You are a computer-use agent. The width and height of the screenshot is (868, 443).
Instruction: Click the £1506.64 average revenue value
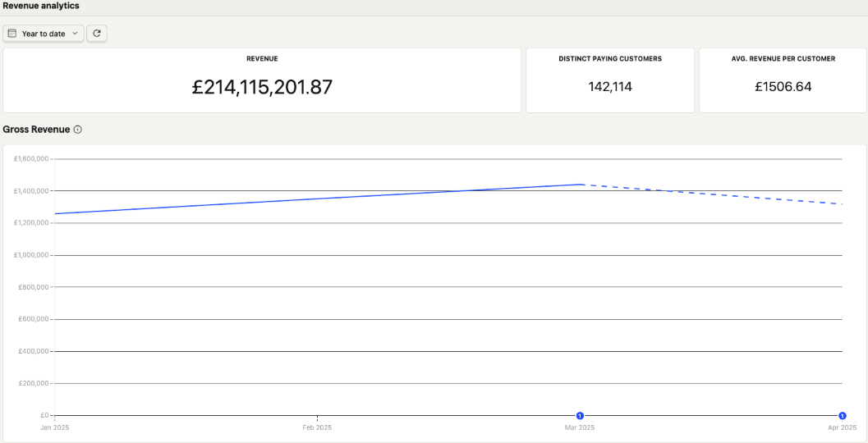[783, 86]
